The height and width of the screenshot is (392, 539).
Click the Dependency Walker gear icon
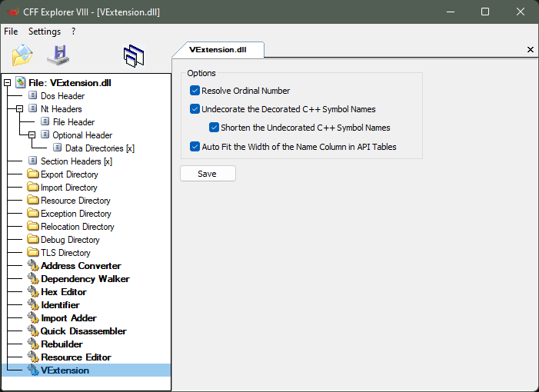pos(33,278)
